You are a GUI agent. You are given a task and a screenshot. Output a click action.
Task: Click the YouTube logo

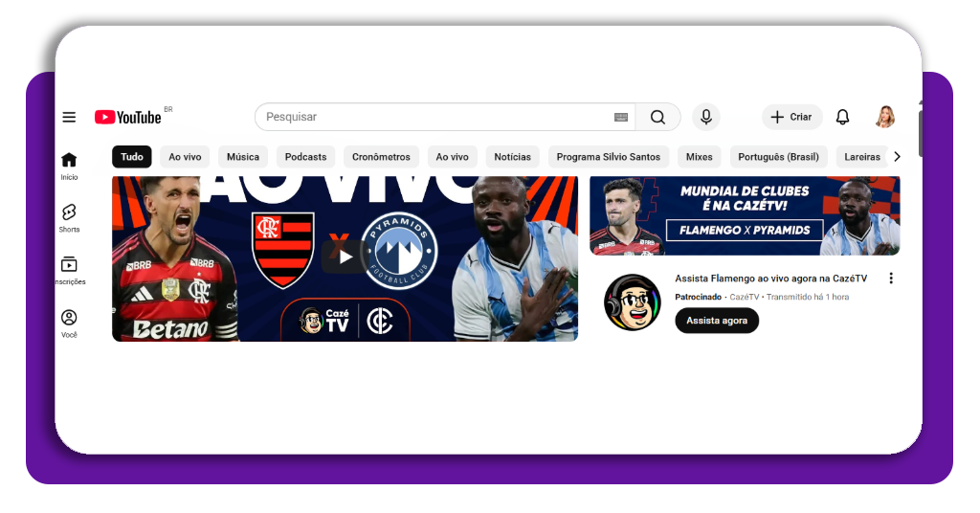(128, 118)
